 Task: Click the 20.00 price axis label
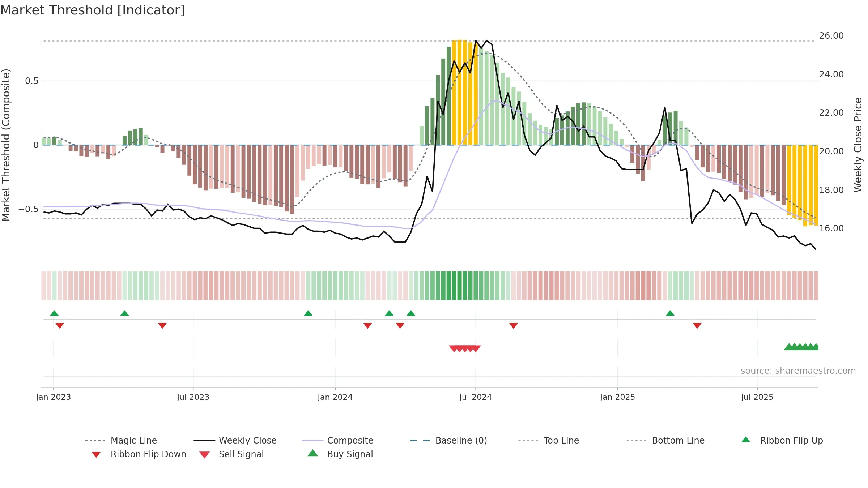[831, 151]
